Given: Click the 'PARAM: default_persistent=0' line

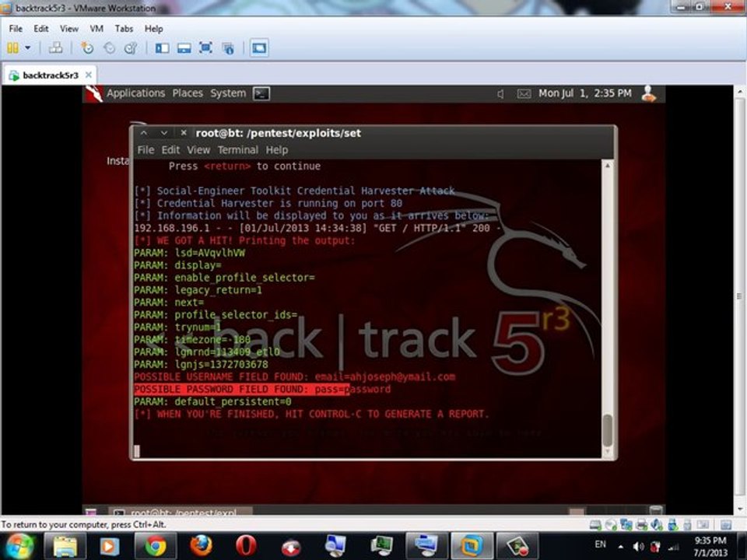Looking at the screenshot, I should point(212,402).
